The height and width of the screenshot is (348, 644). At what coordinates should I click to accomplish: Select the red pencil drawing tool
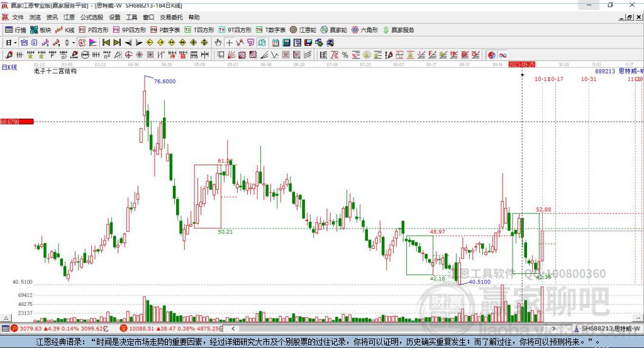point(9,55)
